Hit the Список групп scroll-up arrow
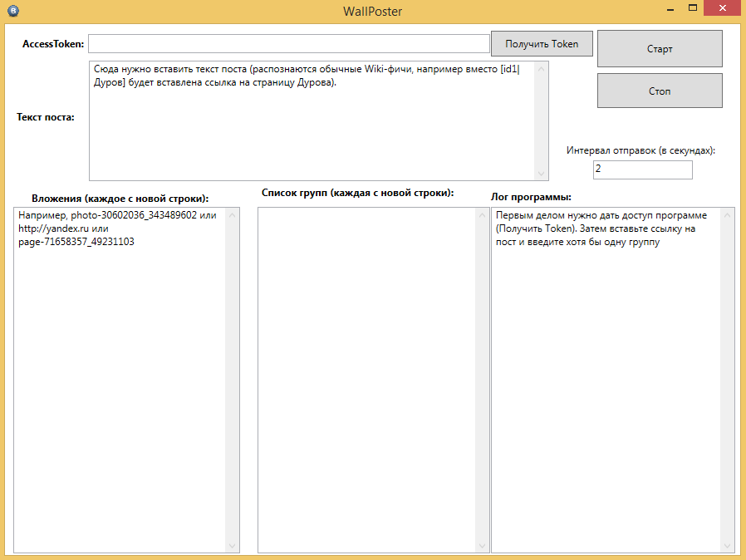The height and width of the screenshot is (560, 746). 483,215
